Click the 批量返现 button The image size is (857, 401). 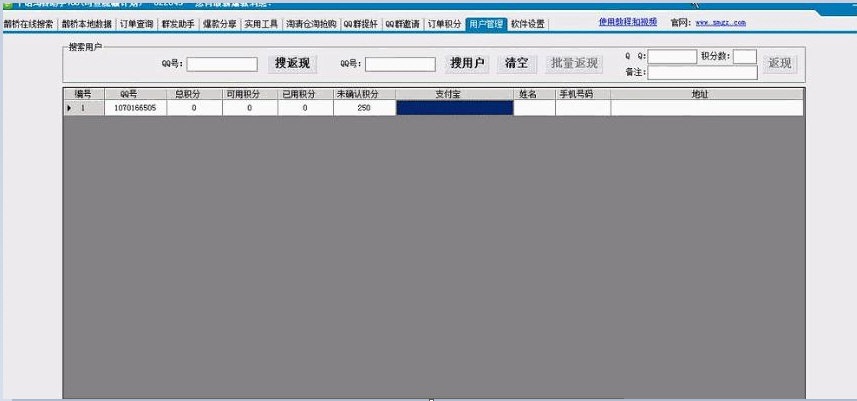(x=575, y=64)
